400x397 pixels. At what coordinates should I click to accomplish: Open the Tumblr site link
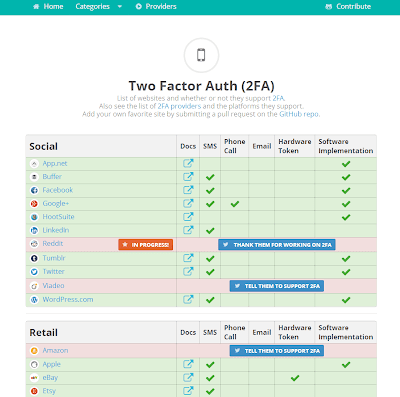coord(54,258)
